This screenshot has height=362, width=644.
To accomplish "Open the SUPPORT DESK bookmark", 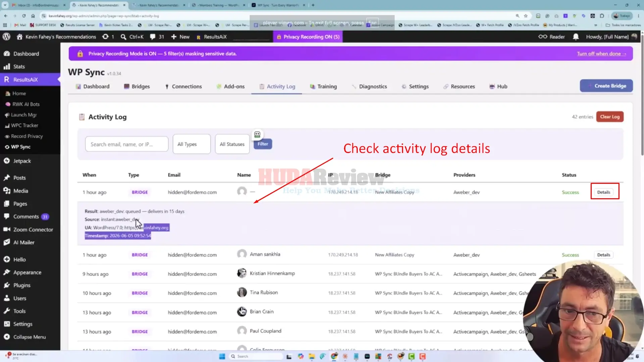I will [43, 25].
